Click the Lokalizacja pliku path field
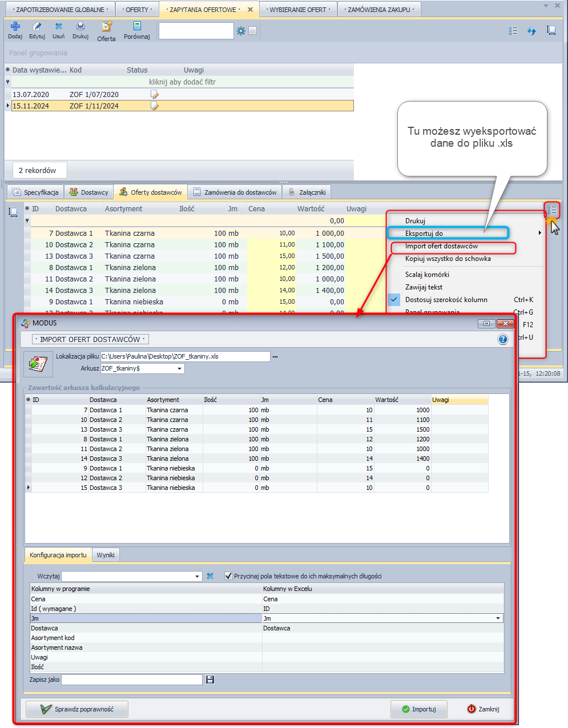Viewport: 568px width, 728px height. click(x=185, y=356)
